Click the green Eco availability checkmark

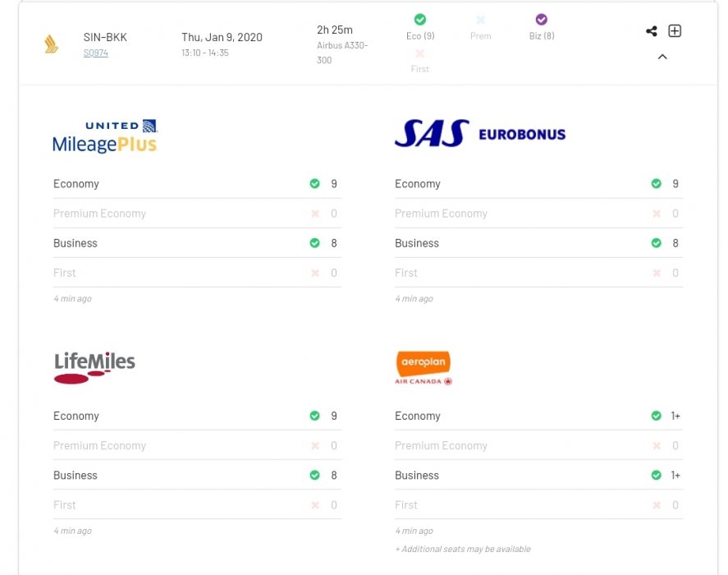[x=420, y=20]
